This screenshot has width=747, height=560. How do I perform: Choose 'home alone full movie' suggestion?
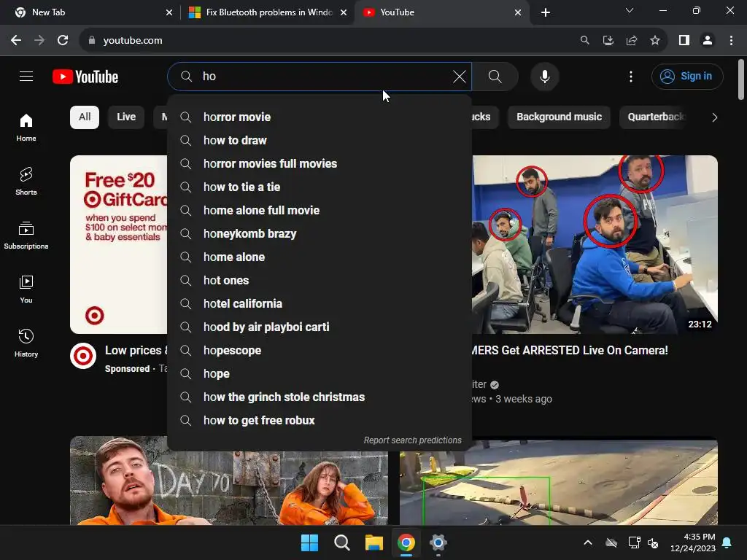pyautogui.click(x=320, y=211)
